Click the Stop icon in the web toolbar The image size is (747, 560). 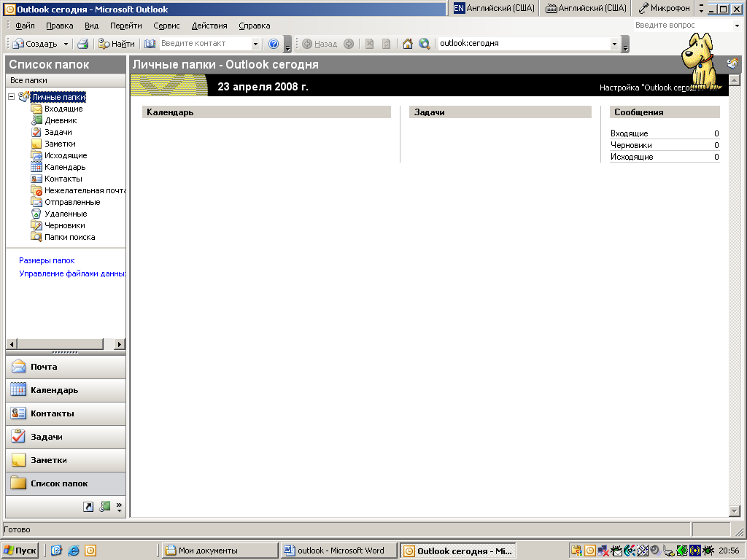pyautogui.click(x=369, y=44)
